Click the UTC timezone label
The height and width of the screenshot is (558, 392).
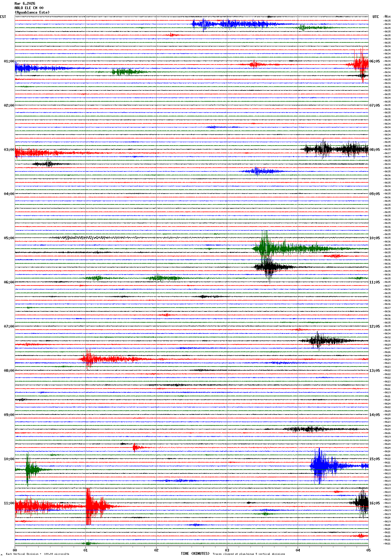[375, 17]
